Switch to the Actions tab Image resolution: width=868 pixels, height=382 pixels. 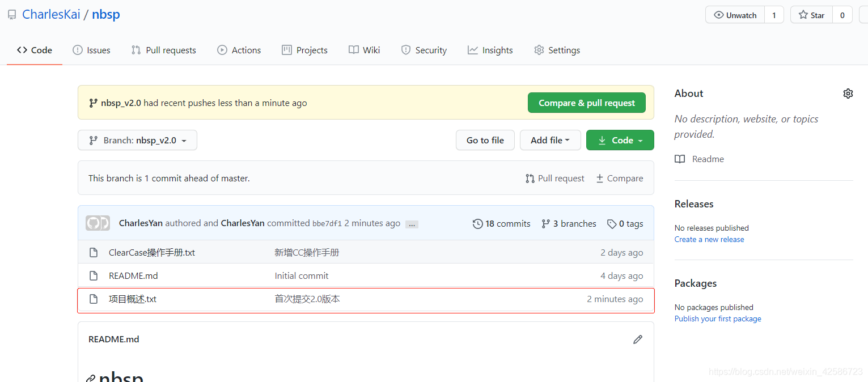click(x=239, y=50)
